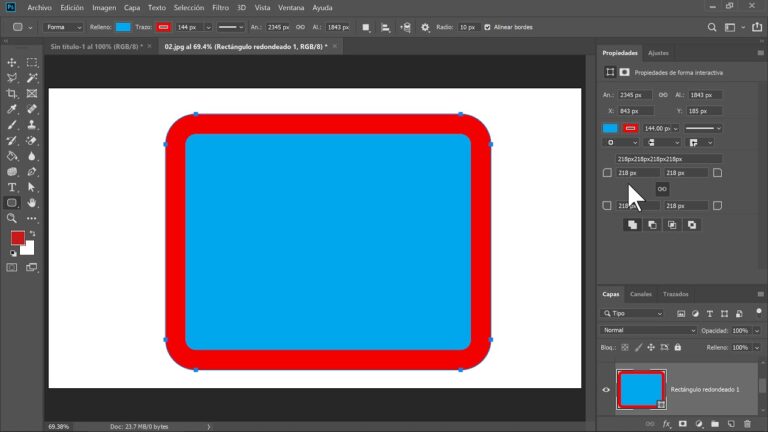Viewport: 768px width, 432px height.
Task: Open the Normal blend mode dropdown
Action: pos(648,330)
